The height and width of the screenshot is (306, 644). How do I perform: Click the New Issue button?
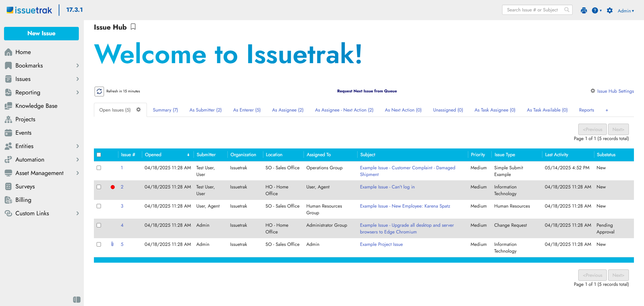click(42, 34)
